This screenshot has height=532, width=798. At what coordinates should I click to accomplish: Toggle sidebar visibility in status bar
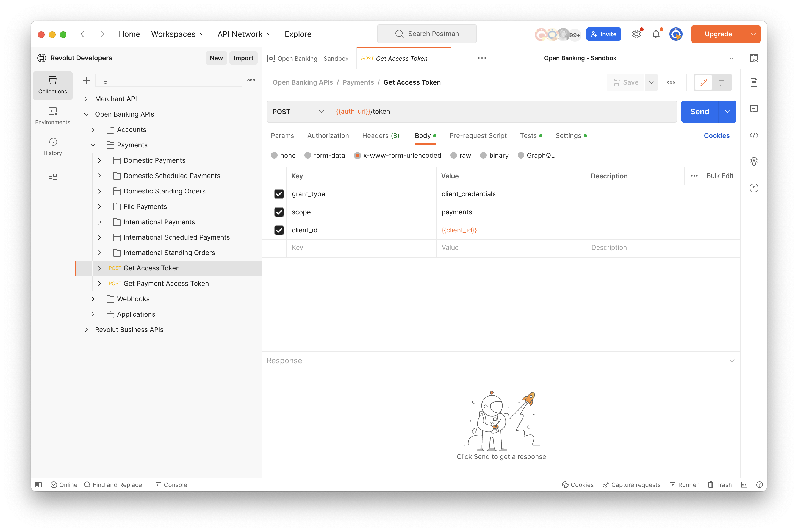[x=39, y=484]
